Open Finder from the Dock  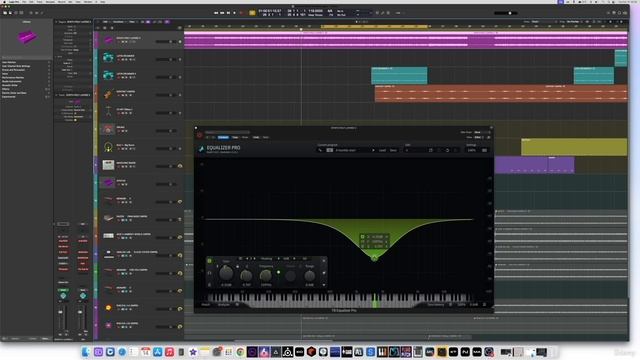(86, 352)
